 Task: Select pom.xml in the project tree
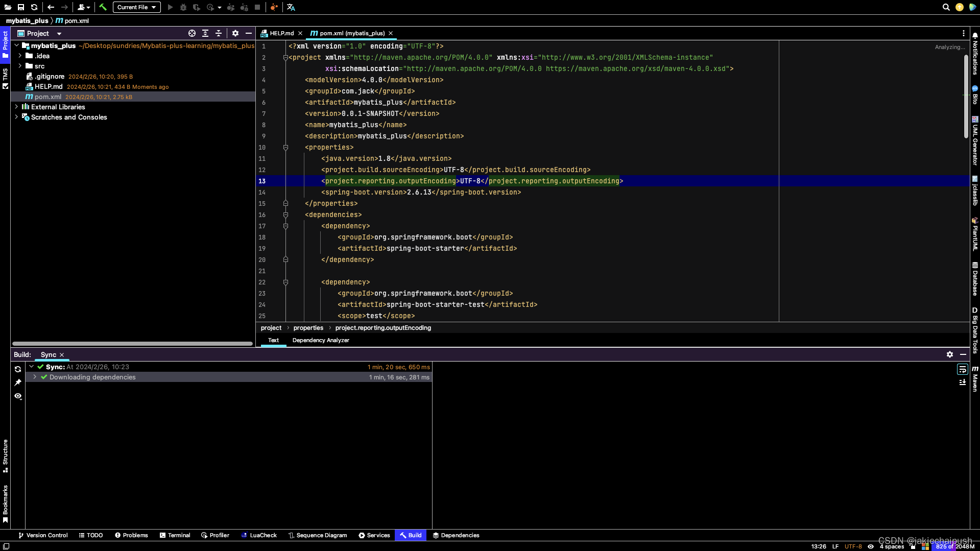(133, 97)
